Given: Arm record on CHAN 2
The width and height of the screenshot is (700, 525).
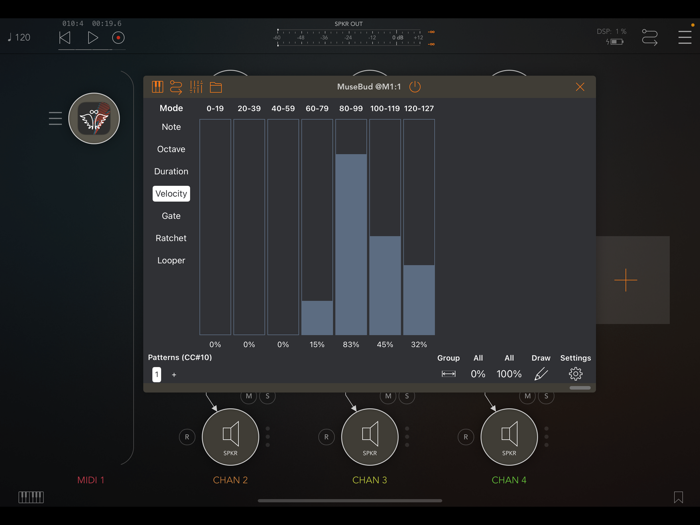Looking at the screenshot, I should (x=187, y=437).
